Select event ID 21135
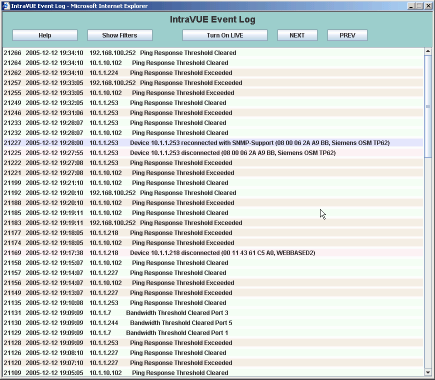435x380 pixels. tap(12, 303)
